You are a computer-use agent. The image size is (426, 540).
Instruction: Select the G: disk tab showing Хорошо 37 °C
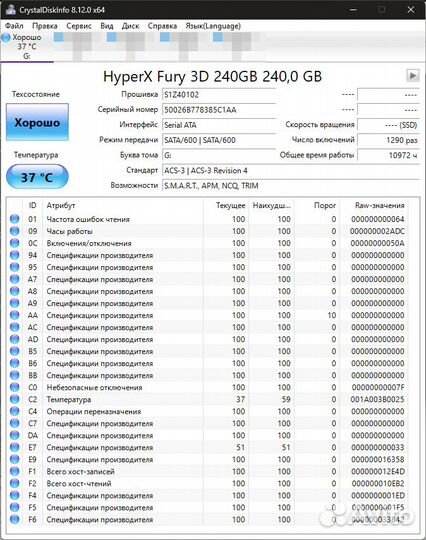[26, 46]
